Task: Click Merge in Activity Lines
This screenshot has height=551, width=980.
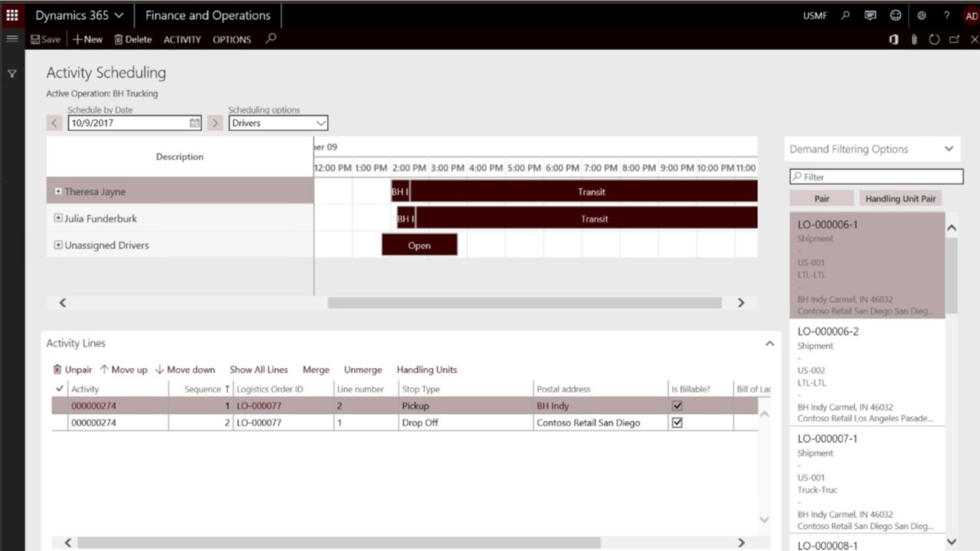Action: pyautogui.click(x=315, y=370)
